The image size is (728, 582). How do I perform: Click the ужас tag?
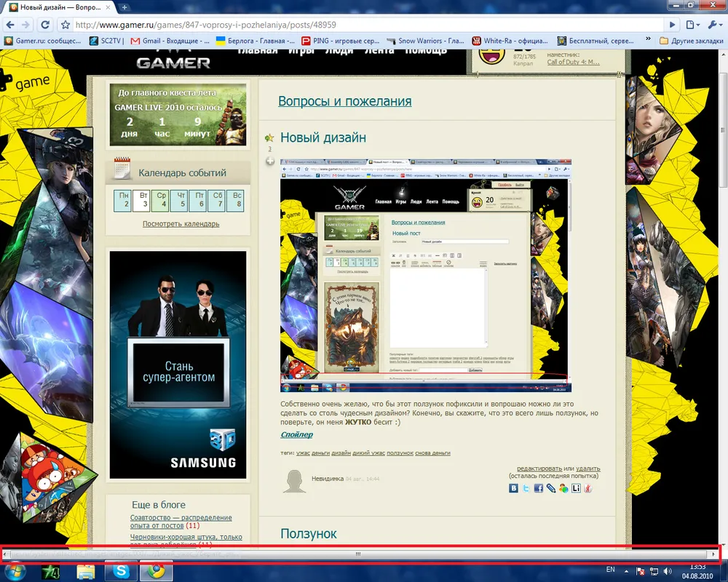[x=303, y=453]
